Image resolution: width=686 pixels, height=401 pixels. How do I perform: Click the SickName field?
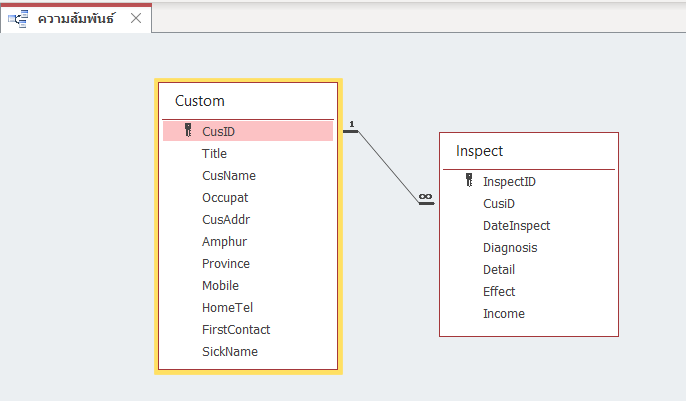pyautogui.click(x=230, y=351)
